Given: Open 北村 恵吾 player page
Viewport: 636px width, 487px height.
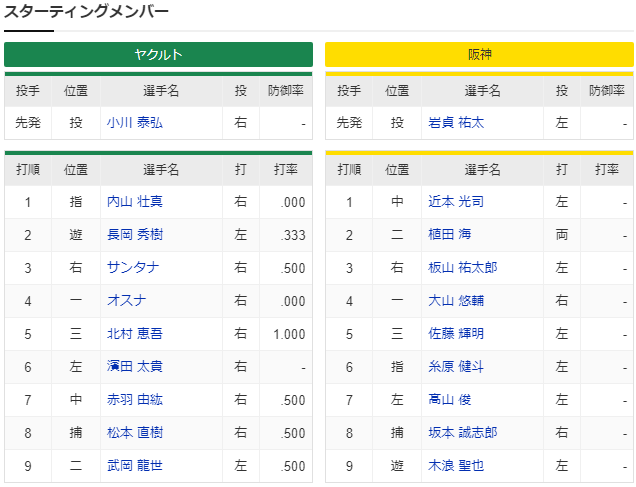Looking at the screenshot, I should pos(135,334).
